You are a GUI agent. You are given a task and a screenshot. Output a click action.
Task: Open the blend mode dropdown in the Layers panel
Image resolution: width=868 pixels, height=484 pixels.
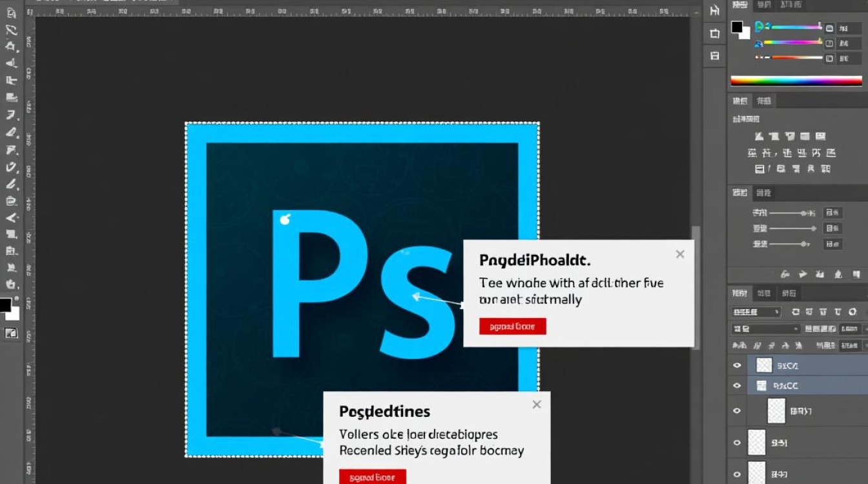[756, 312]
